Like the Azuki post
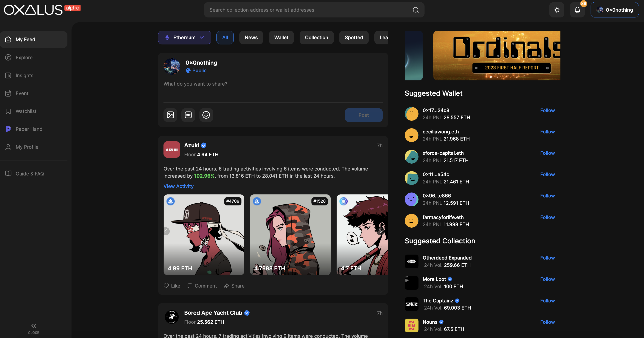This screenshot has height=338, width=644. tap(172, 286)
